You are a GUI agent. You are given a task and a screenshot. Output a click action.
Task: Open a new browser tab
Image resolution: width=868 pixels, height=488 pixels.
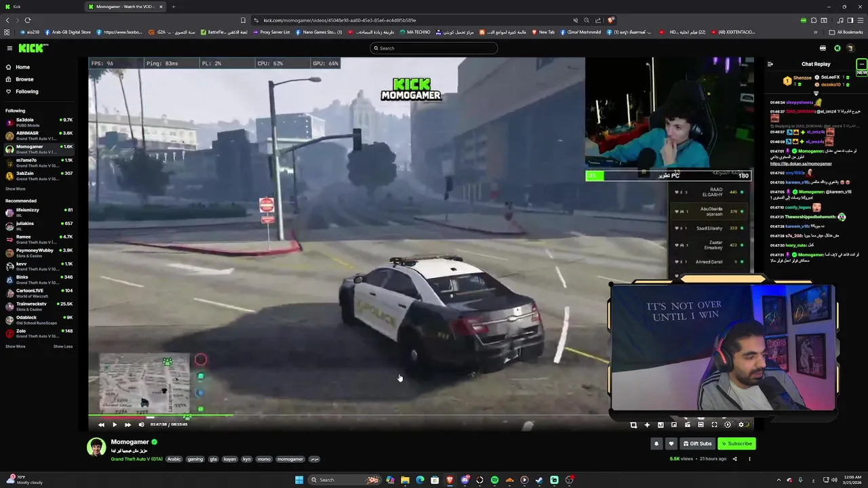(x=174, y=7)
